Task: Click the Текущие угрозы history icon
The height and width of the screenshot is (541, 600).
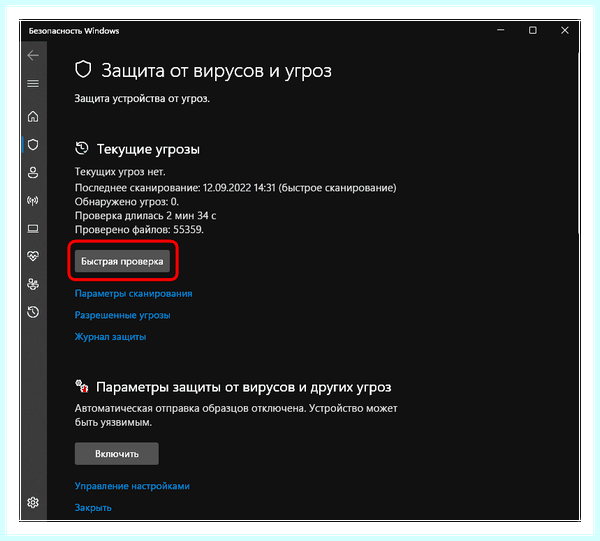Action: (82, 148)
